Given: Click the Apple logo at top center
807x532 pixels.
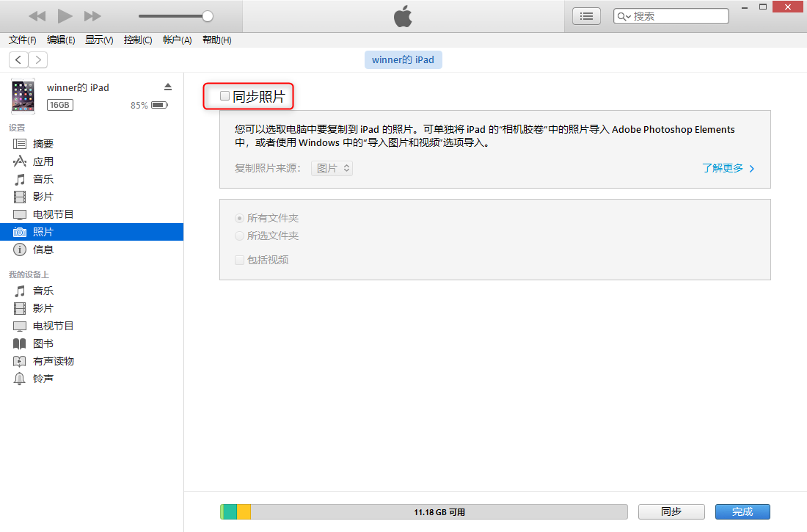Looking at the screenshot, I should [x=403, y=16].
